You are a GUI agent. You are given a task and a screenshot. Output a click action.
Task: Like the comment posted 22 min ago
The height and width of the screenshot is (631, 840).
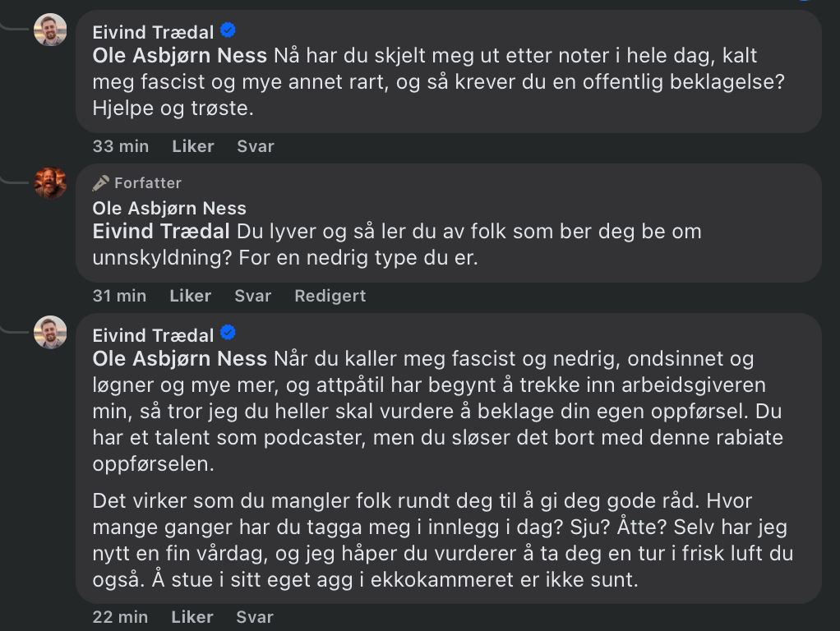pyautogui.click(x=192, y=616)
